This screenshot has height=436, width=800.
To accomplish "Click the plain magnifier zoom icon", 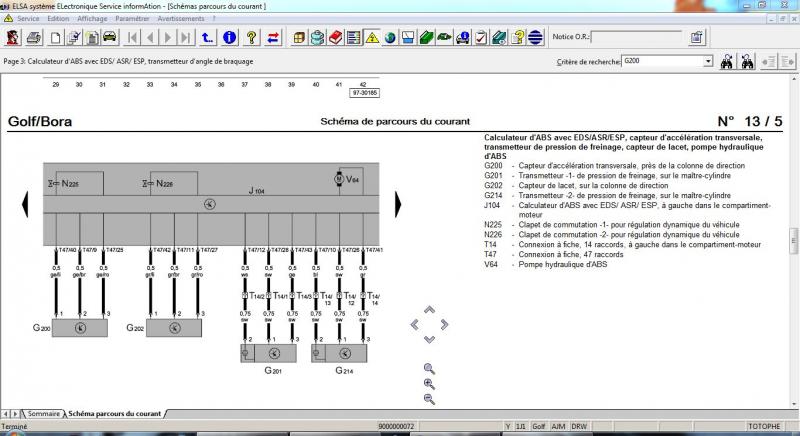I will point(429,369).
